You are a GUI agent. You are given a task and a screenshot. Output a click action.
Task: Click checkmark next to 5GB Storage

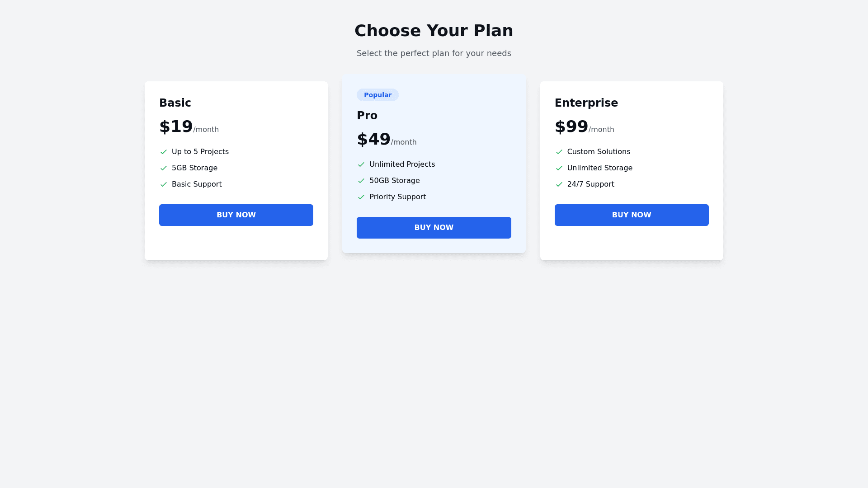[164, 168]
